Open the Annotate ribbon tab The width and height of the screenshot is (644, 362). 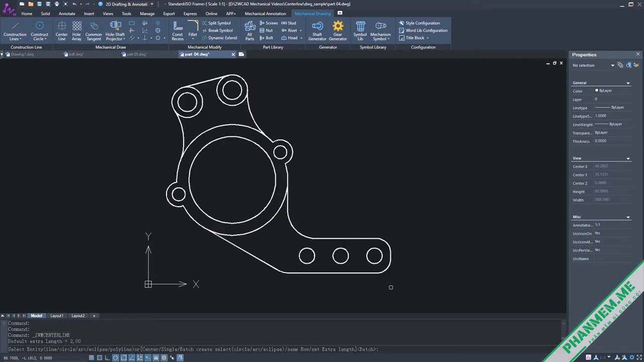(67, 14)
